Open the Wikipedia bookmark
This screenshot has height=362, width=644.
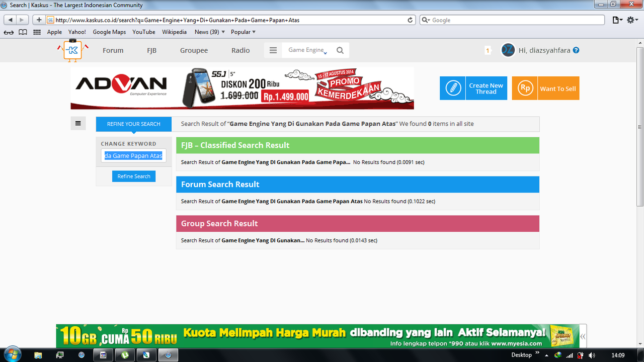tap(174, 32)
